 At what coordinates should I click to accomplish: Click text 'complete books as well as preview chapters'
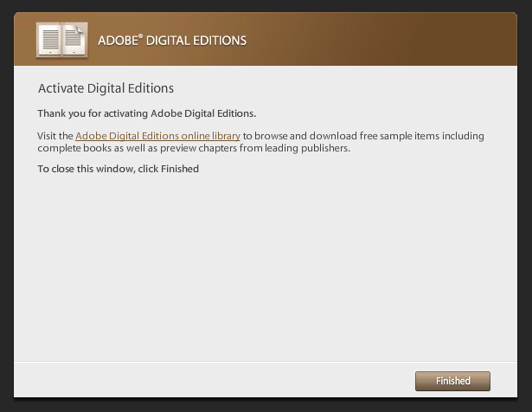[x=138, y=148]
